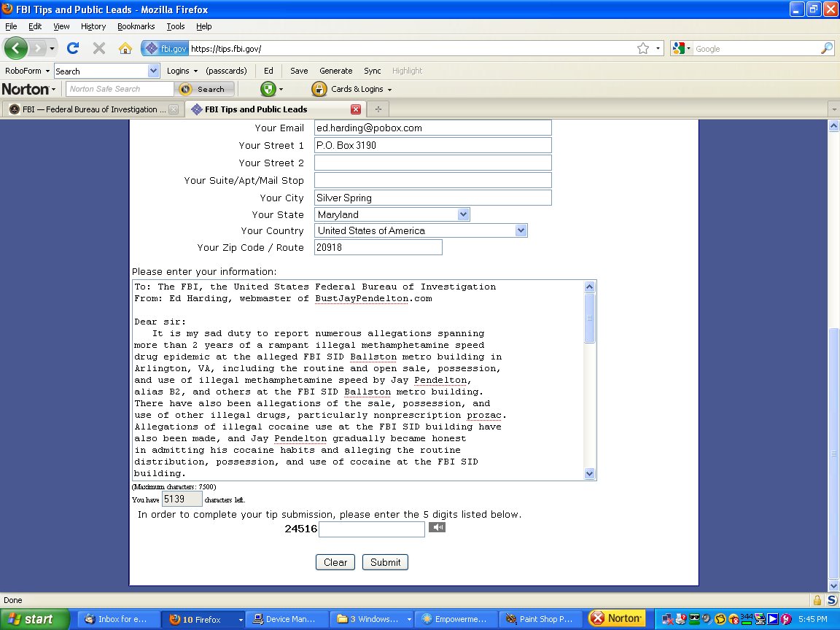
Task: Click the URL address bar
Action: pos(413,48)
